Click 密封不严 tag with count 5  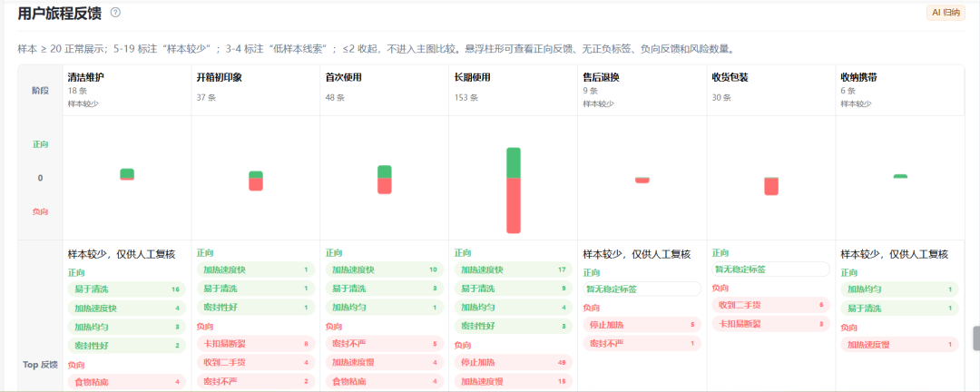[385, 343]
